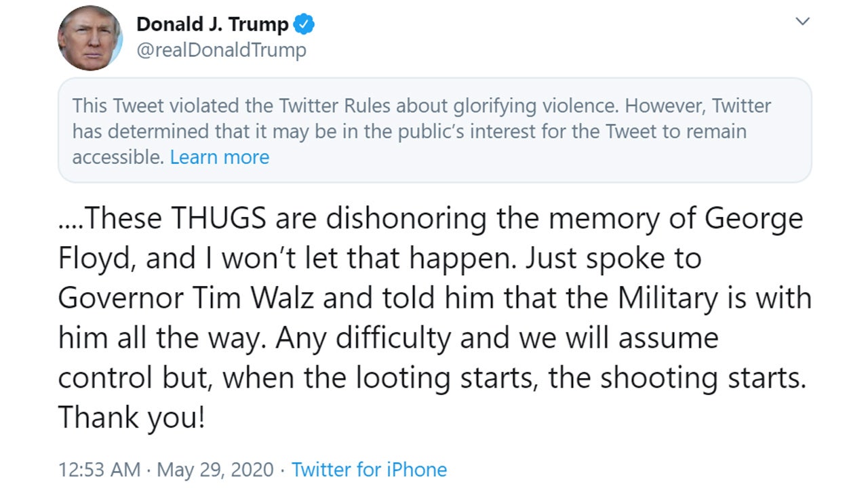Click the word THUGS in the tweet
Image resolution: width=868 pixels, height=488 pixels.
[x=210, y=219]
